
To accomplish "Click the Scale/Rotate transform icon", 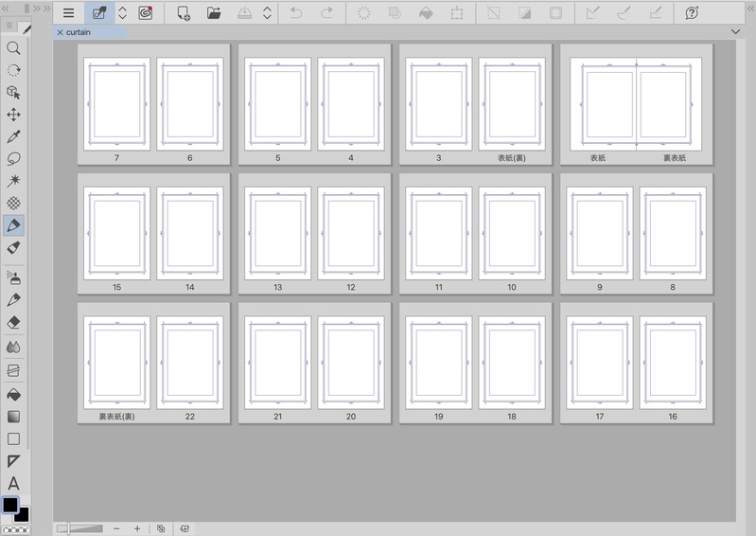I will click(457, 13).
